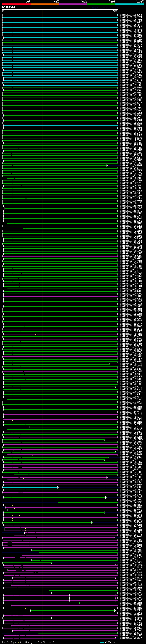Viewport: 146px width, 644px height.
Task: Open hit UniRef100_A5AIV2
Action: pos(131,30)
